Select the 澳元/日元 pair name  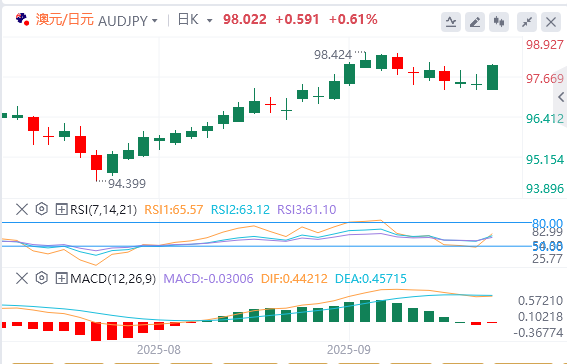pyautogui.click(x=65, y=20)
